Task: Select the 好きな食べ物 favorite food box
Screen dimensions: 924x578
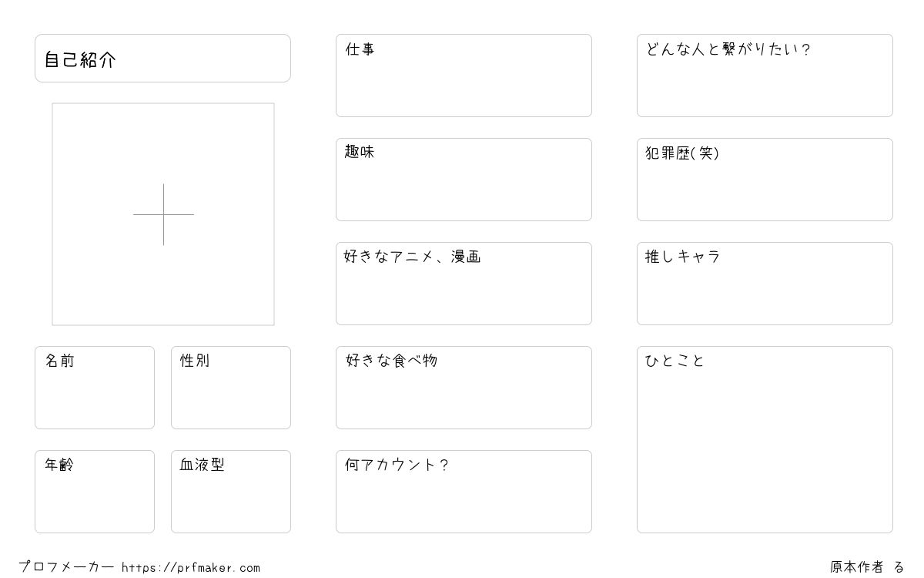Action: 464,388
